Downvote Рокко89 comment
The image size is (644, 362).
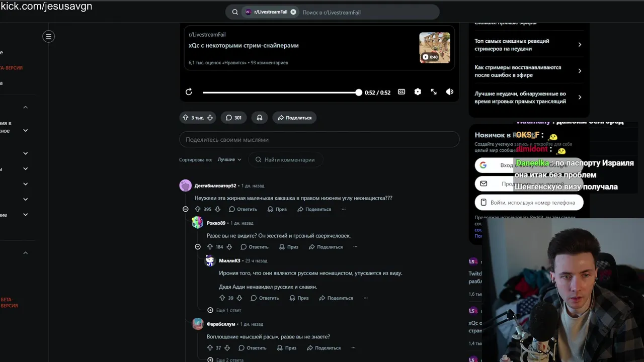[x=229, y=247]
